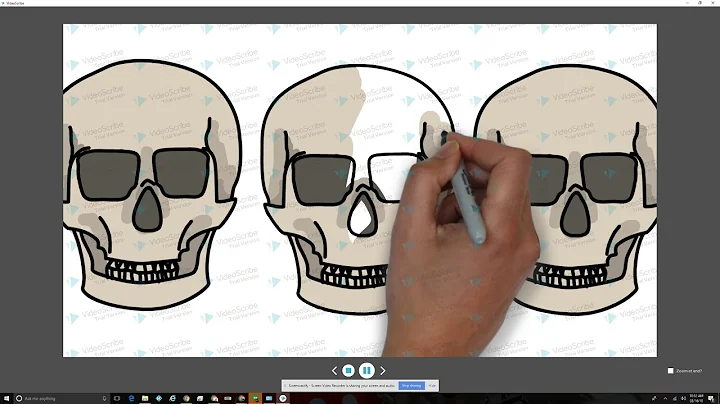Open the Windows Start menu

pyautogui.click(x=6, y=398)
